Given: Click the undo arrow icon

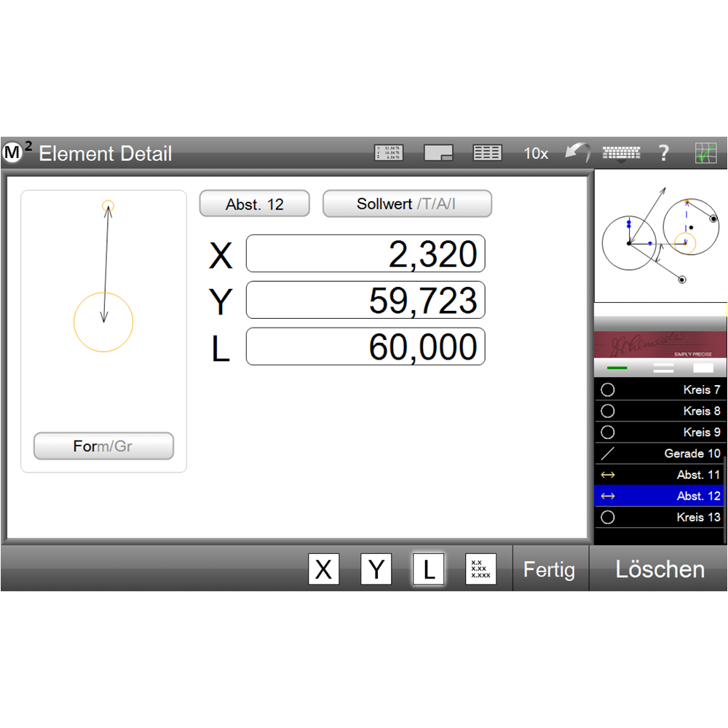Looking at the screenshot, I should click(577, 152).
